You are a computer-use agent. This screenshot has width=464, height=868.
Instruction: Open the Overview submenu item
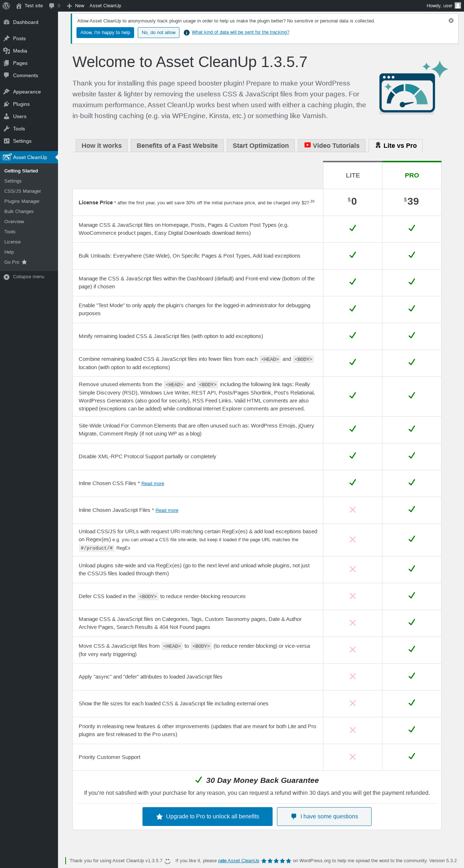point(14,222)
